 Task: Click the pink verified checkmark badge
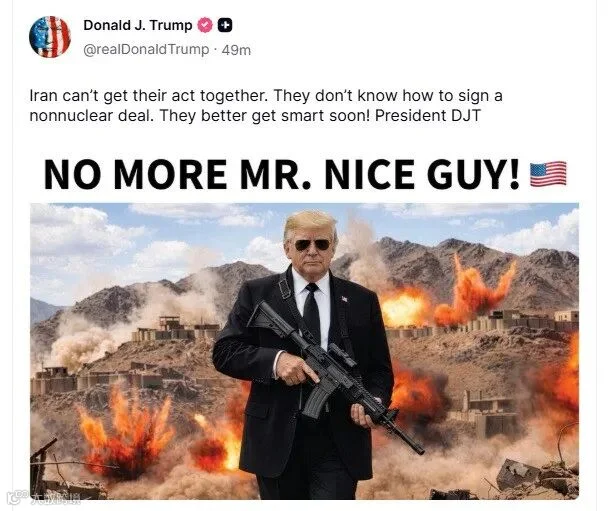pos(205,25)
